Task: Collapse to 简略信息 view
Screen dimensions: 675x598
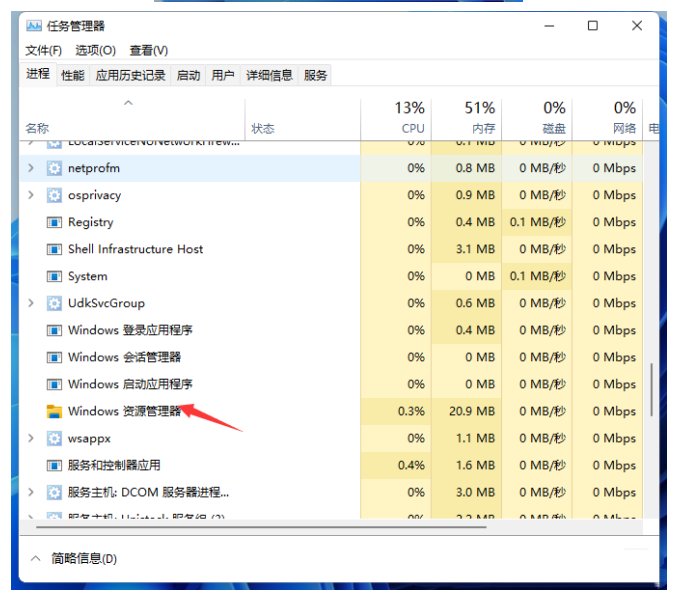Action: (74, 559)
